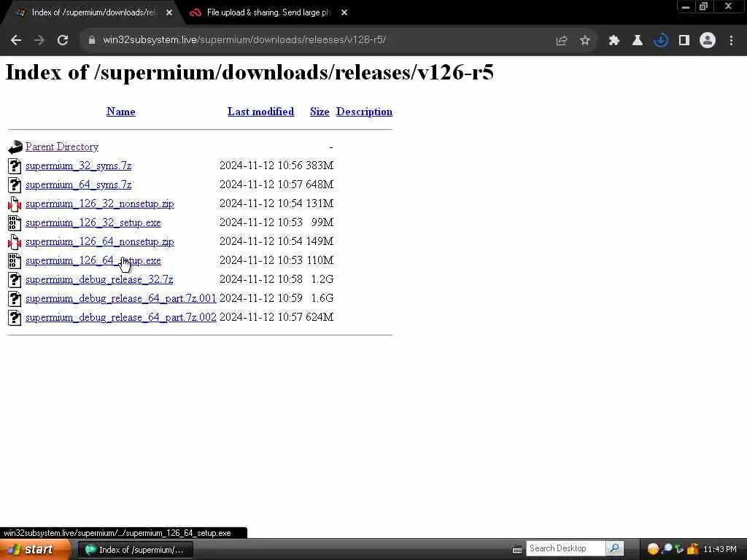
Task: Click the zip icon for supermium_126_32_nonsetup.zip
Action: pyautogui.click(x=15, y=204)
